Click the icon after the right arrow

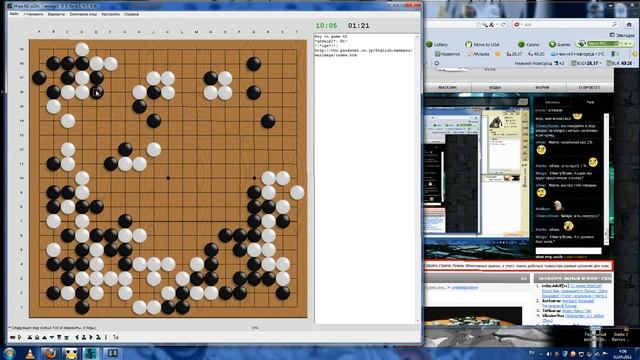[98, 338]
